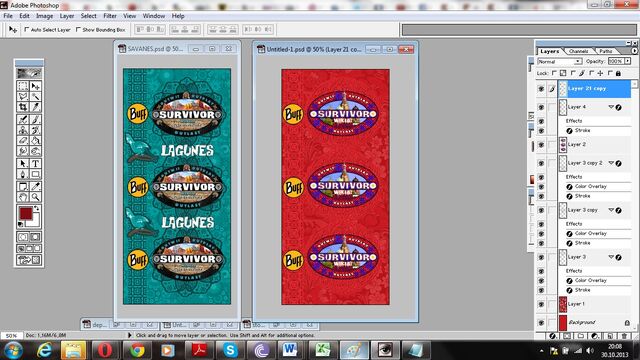The height and width of the screenshot is (360, 640).
Task: Enable the Auto Select Layer checkbox
Action: [x=27, y=29]
